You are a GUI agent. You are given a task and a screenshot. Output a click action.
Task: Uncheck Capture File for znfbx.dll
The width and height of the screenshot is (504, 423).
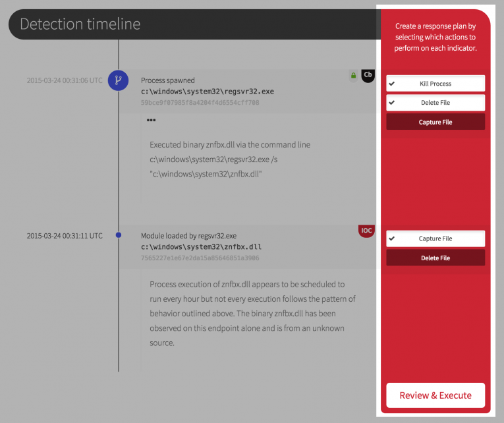pos(435,239)
